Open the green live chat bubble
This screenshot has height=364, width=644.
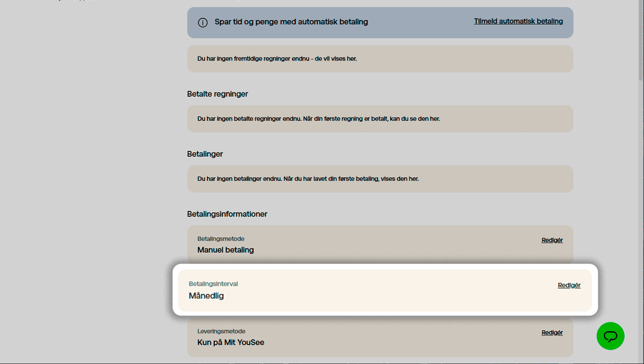[x=610, y=336]
